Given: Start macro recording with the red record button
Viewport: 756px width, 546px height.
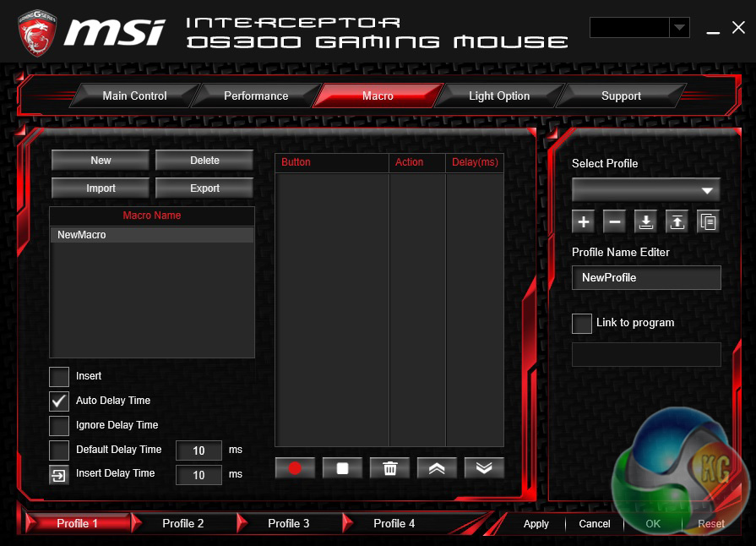Looking at the screenshot, I should (295, 468).
